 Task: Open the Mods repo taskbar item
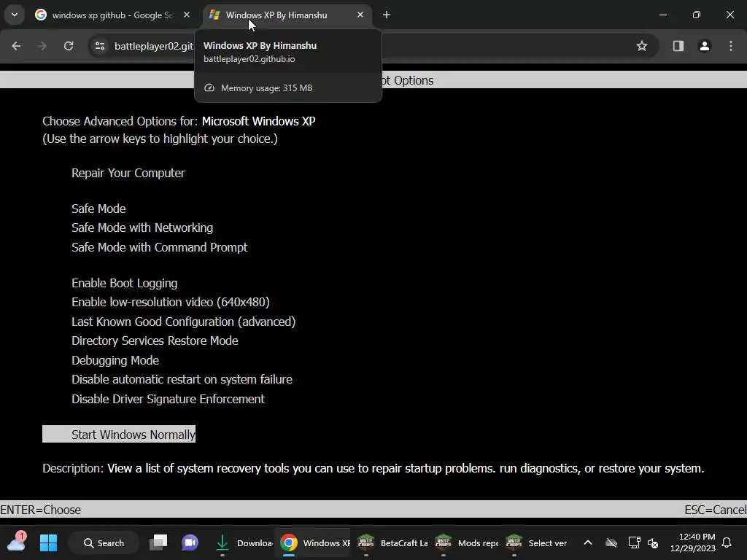tap(467, 542)
